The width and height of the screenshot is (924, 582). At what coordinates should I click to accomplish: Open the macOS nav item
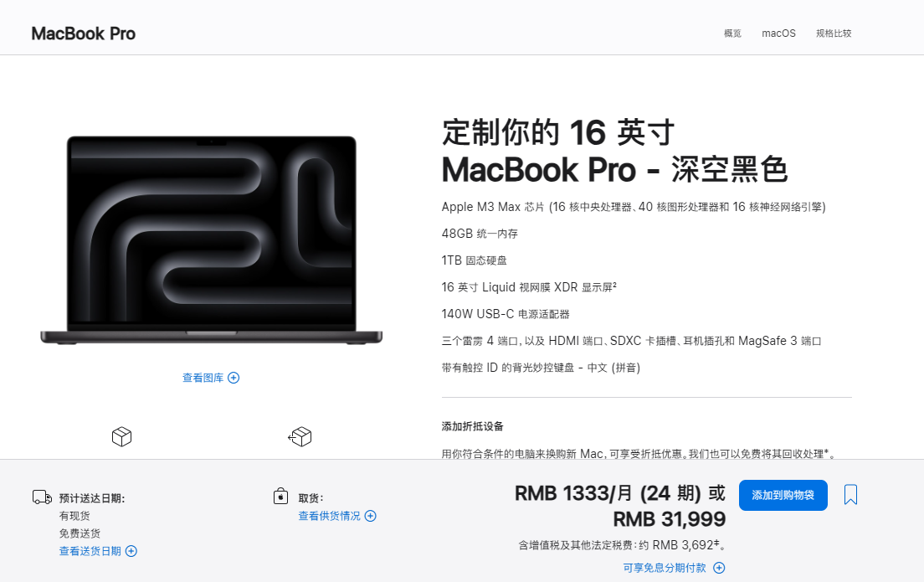(778, 33)
